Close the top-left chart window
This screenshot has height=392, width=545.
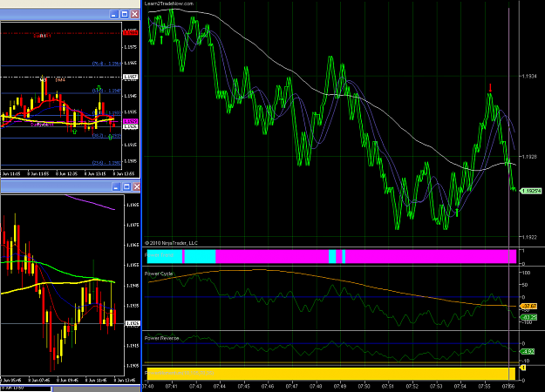click(134, 14)
